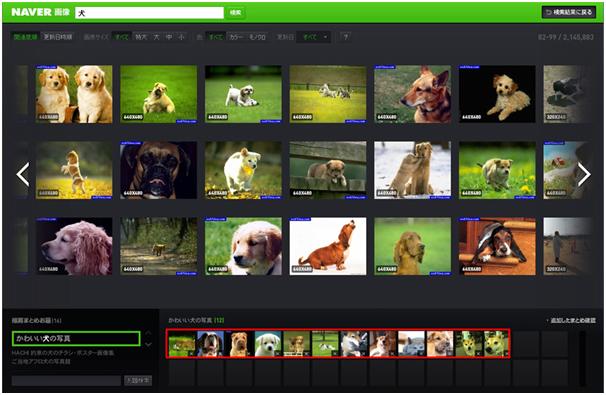Focus the search box containing 犬
Viewport: 606px width, 395px height.
pyautogui.click(x=149, y=13)
